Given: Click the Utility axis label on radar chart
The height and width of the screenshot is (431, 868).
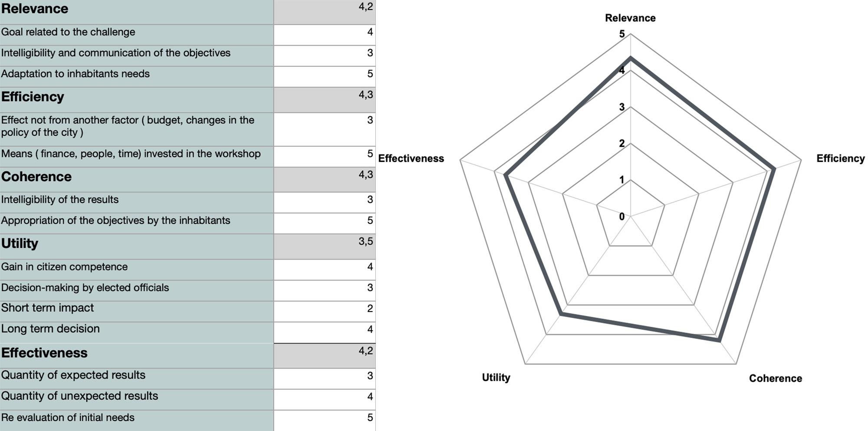Looking at the screenshot, I should pyautogui.click(x=496, y=378).
